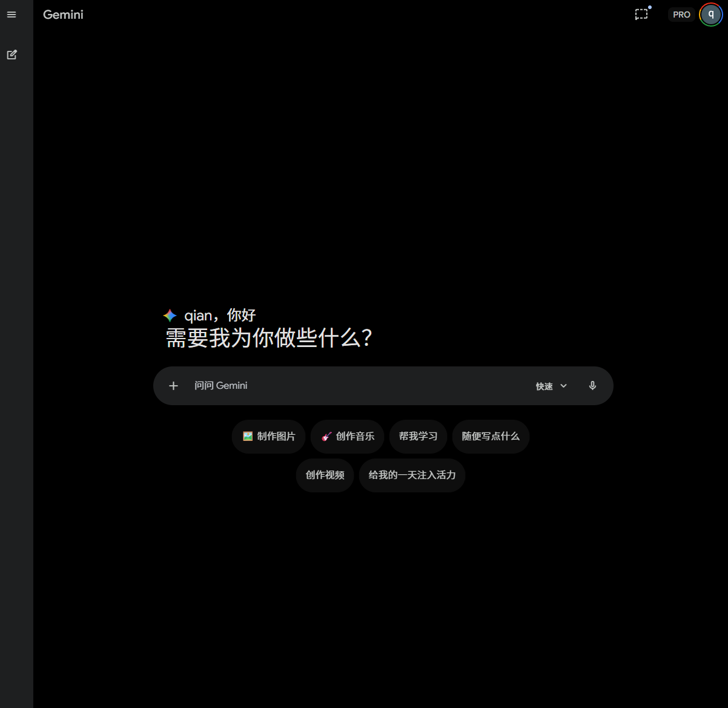Click the Gemini logo text
728x708 pixels.
(63, 15)
